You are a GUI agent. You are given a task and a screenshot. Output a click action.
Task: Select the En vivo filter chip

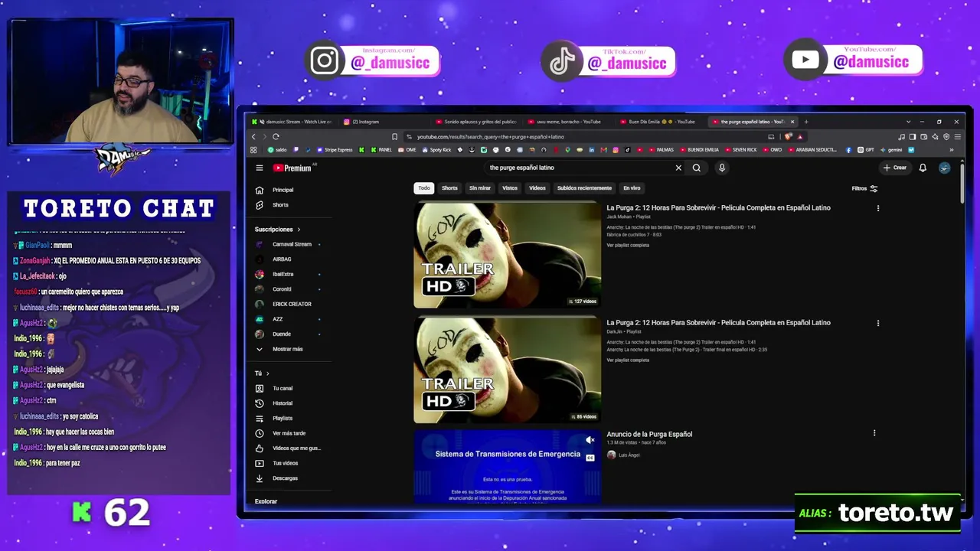632,188
